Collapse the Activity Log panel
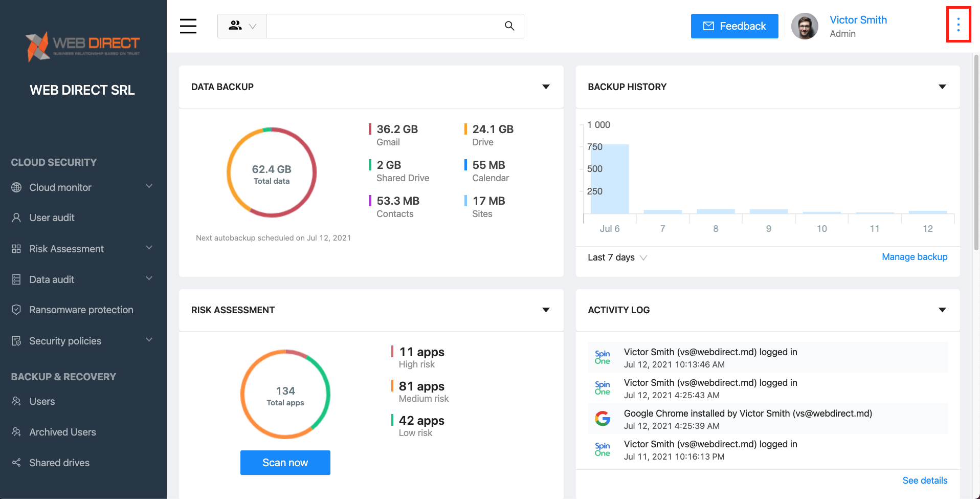 click(942, 310)
